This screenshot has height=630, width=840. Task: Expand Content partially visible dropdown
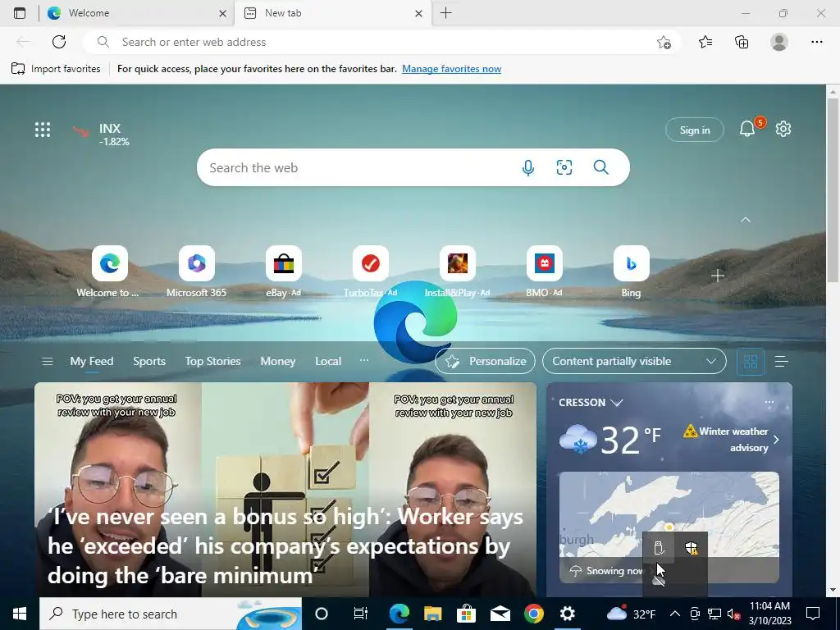(634, 362)
